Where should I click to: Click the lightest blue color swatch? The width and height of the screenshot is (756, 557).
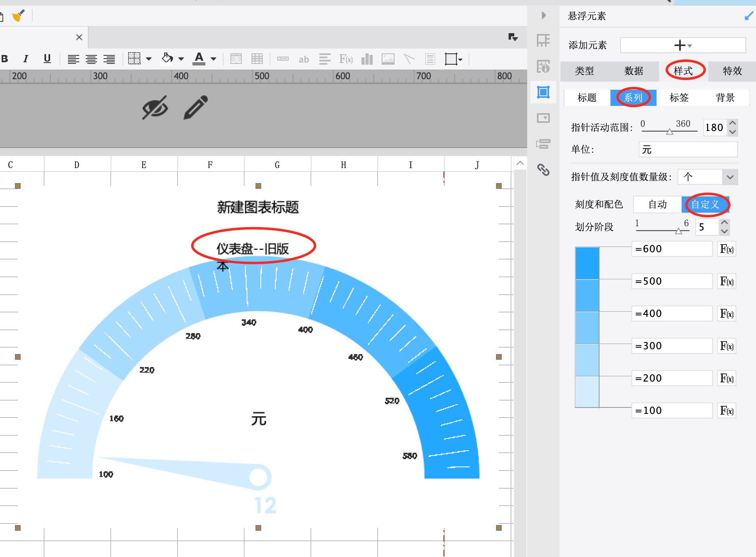tap(587, 392)
